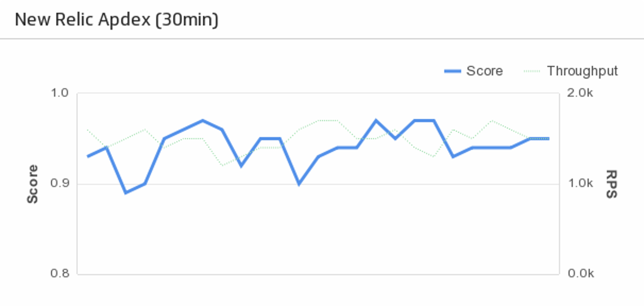Click the lowest dip of the Throughput line
The image size is (644, 306).
tap(222, 165)
